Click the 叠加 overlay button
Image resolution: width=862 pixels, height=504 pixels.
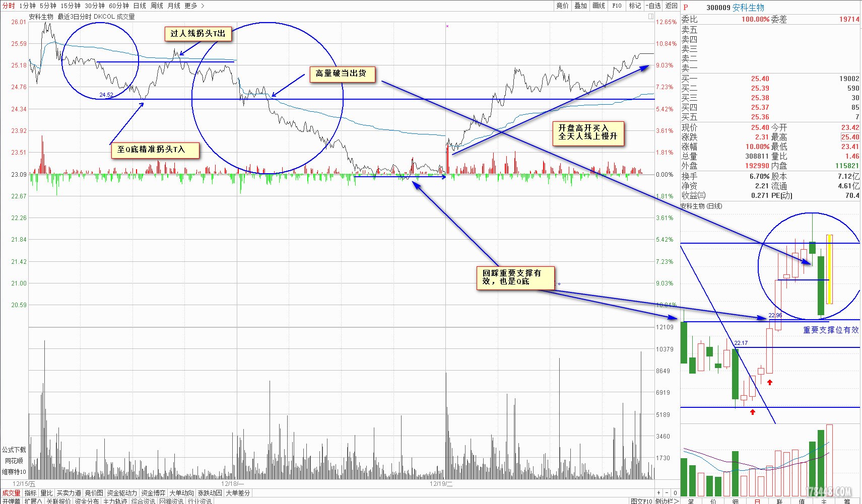click(580, 6)
